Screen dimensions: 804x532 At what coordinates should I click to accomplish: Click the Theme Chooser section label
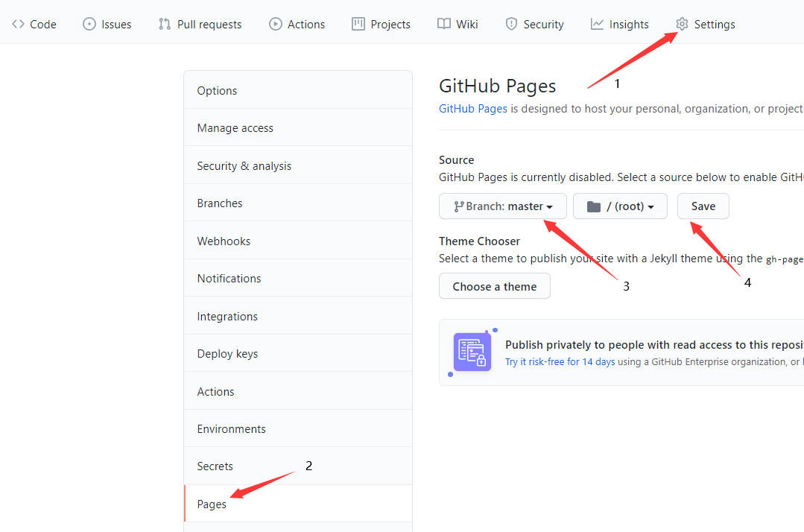[x=479, y=241]
